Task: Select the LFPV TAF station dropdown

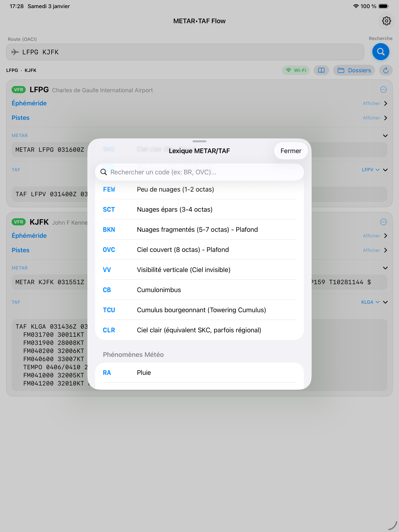Action: pos(370,170)
